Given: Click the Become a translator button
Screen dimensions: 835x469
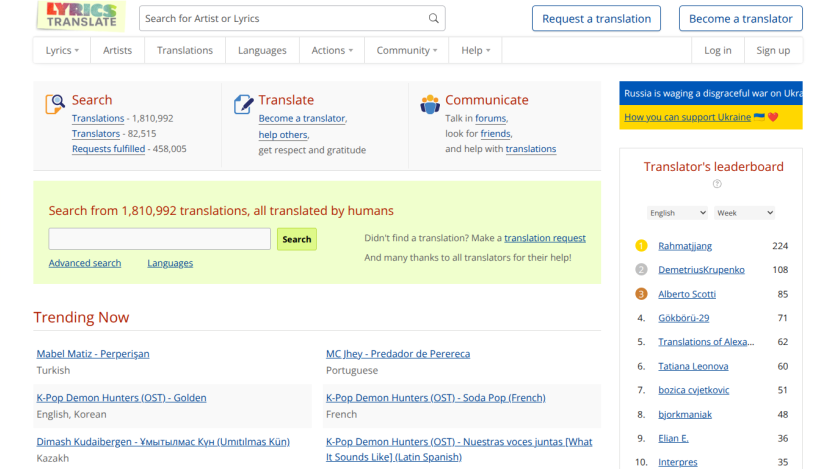Looking at the screenshot, I should tap(741, 19).
